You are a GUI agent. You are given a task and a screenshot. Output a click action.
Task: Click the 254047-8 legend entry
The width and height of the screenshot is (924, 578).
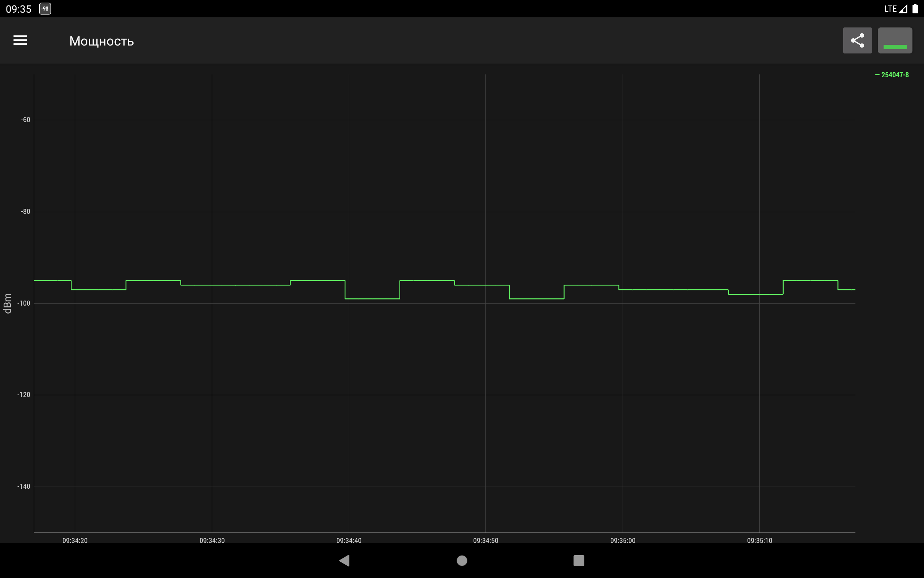pyautogui.click(x=892, y=75)
